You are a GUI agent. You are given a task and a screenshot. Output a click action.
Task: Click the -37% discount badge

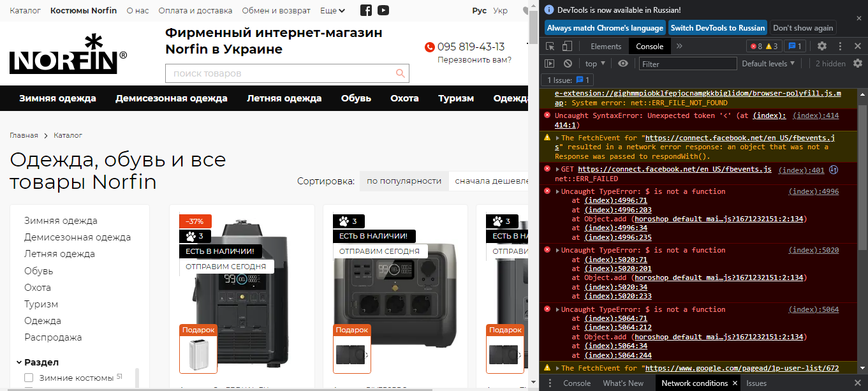(195, 221)
